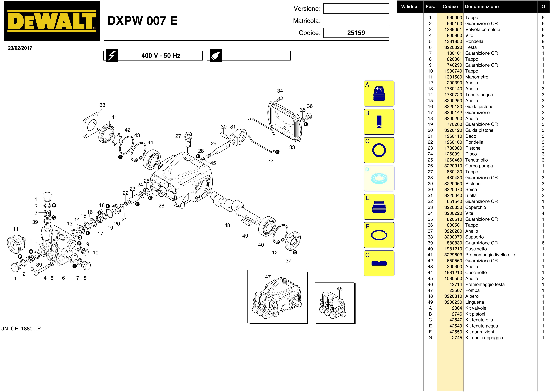The width and height of the screenshot is (550, 392).
Task: Click the lightning bolt voltage icon
Action: click(x=112, y=56)
